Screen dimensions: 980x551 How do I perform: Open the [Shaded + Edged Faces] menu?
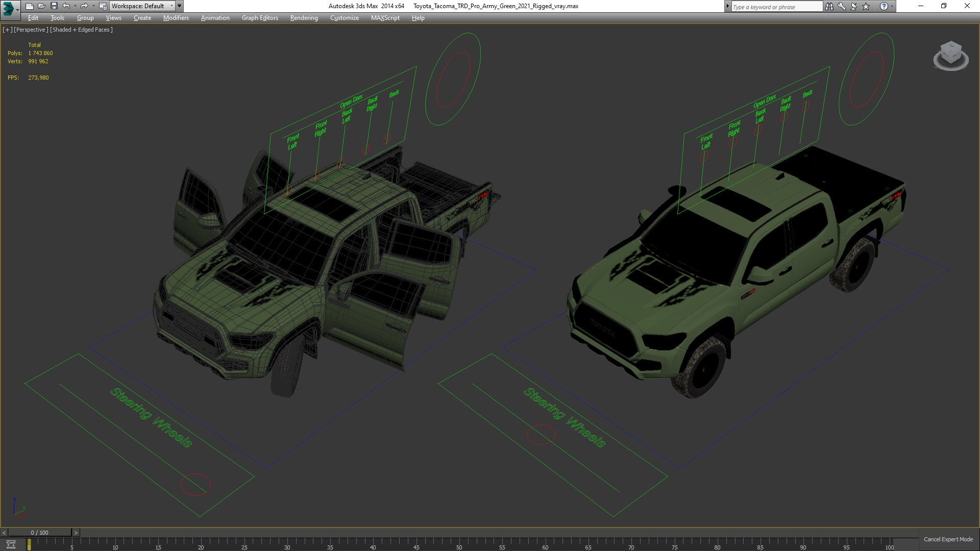(x=81, y=30)
